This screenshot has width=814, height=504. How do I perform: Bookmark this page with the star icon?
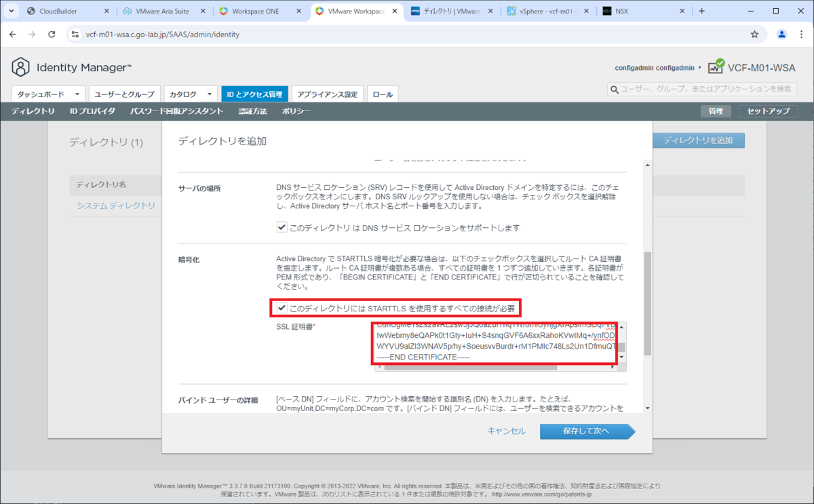(754, 34)
